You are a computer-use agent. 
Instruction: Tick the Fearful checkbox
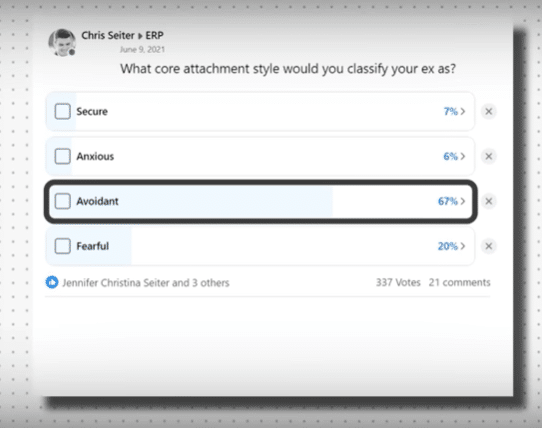click(63, 246)
